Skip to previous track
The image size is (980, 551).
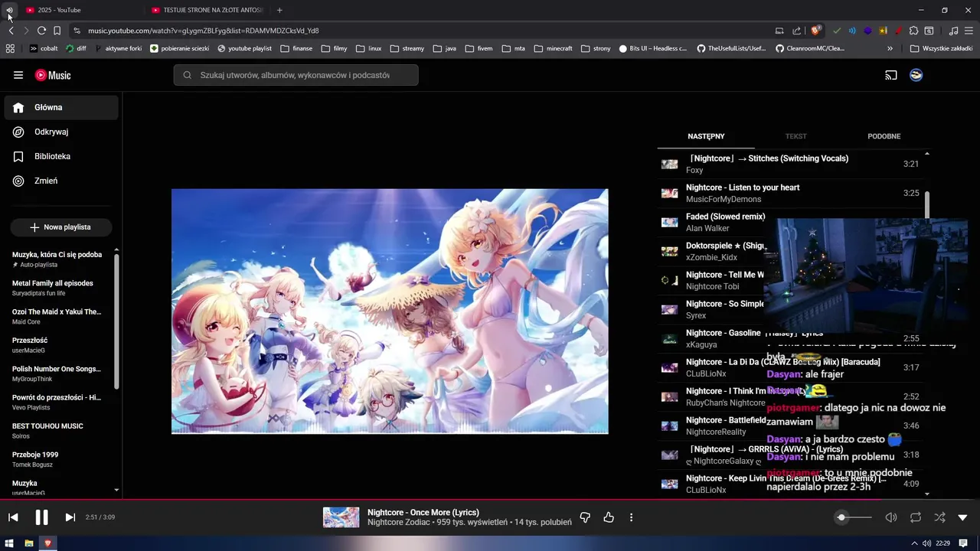point(13,517)
